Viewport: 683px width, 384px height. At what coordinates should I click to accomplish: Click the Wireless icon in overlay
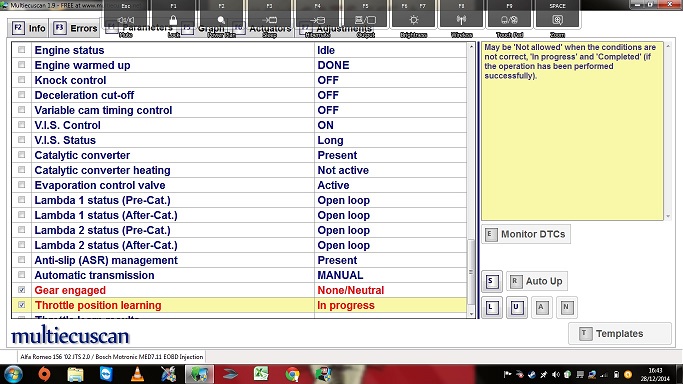coord(461,20)
